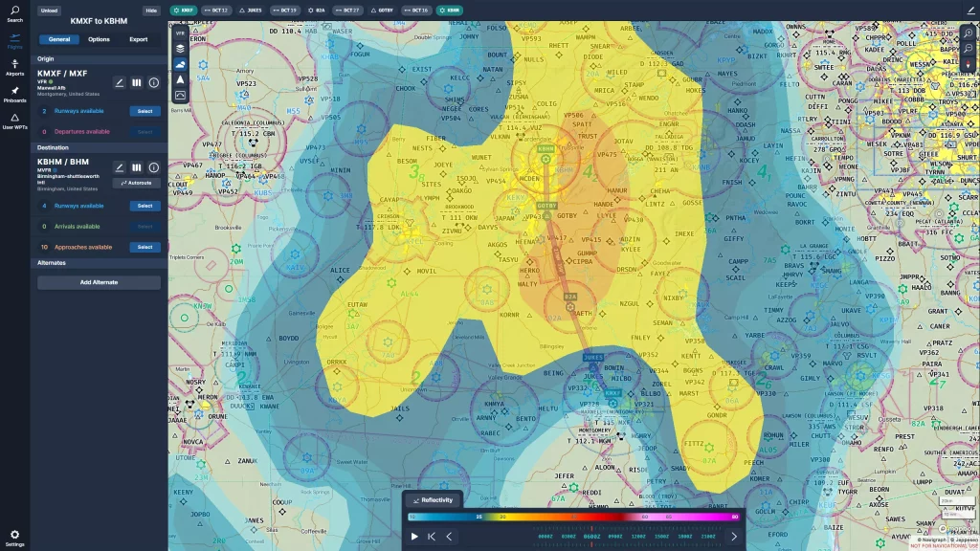
Task: Reset map orientation with compass icon
Action: point(969,64)
